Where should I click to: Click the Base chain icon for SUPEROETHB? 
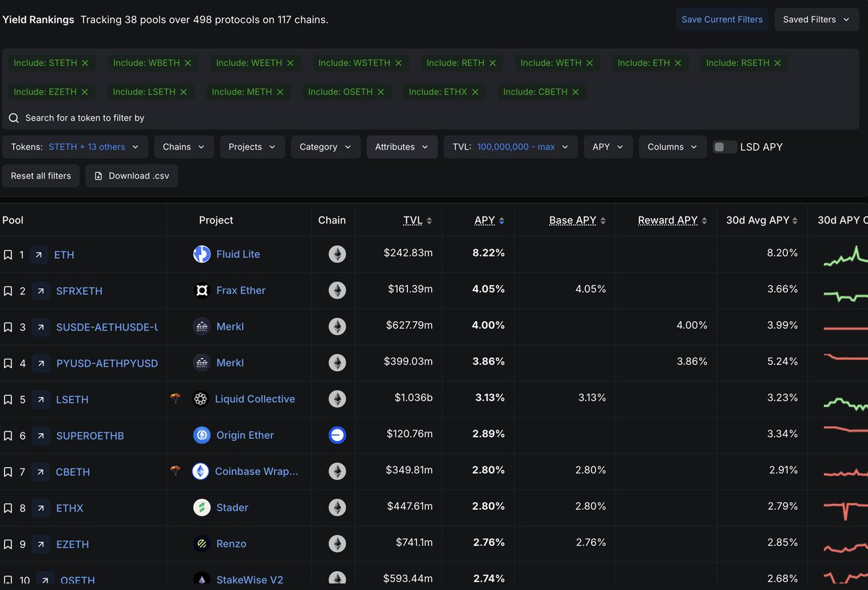(x=337, y=435)
